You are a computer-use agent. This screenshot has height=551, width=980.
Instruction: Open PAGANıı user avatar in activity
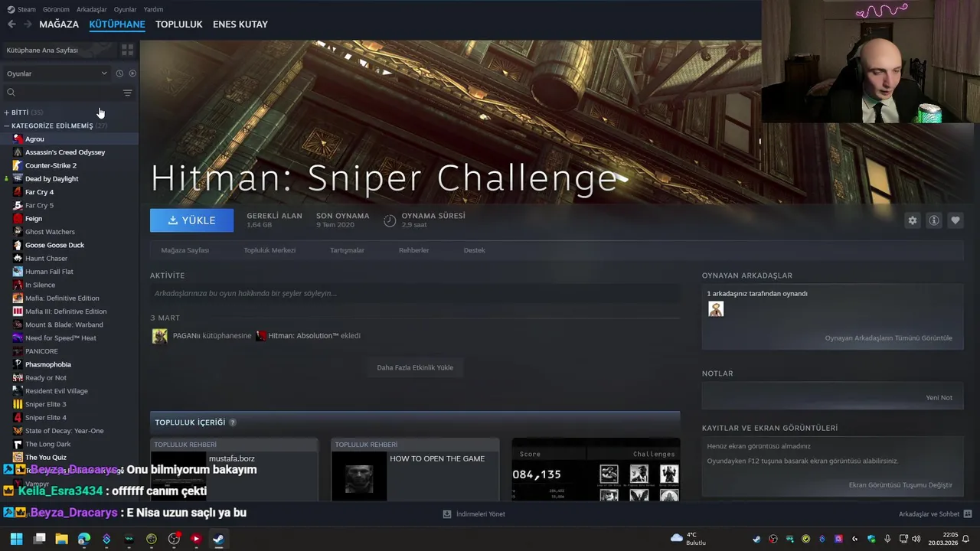click(160, 336)
